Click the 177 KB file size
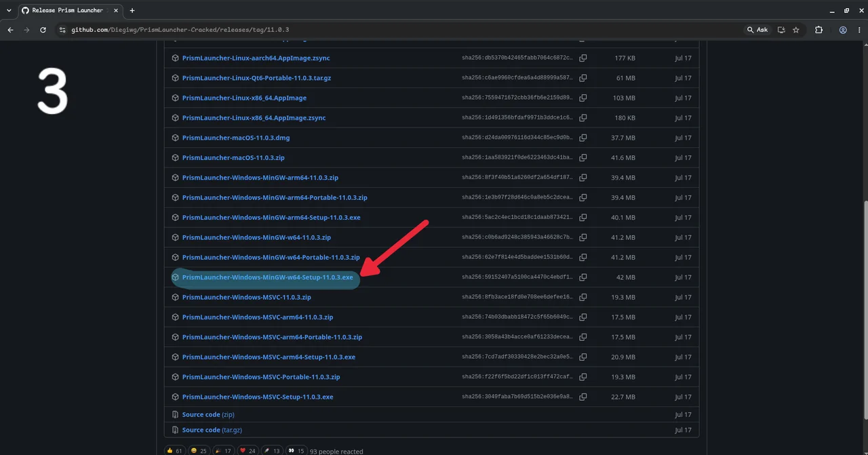The height and width of the screenshot is (455, 868). [x=625, y=58]
